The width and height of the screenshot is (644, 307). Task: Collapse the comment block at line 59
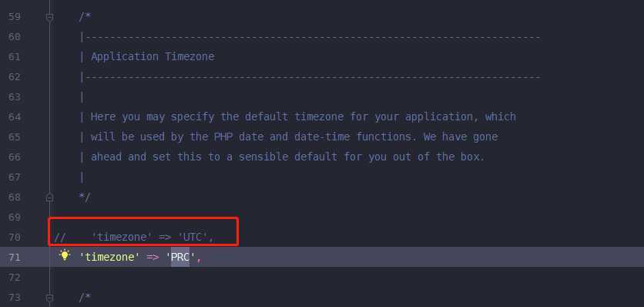pos(50,17)
